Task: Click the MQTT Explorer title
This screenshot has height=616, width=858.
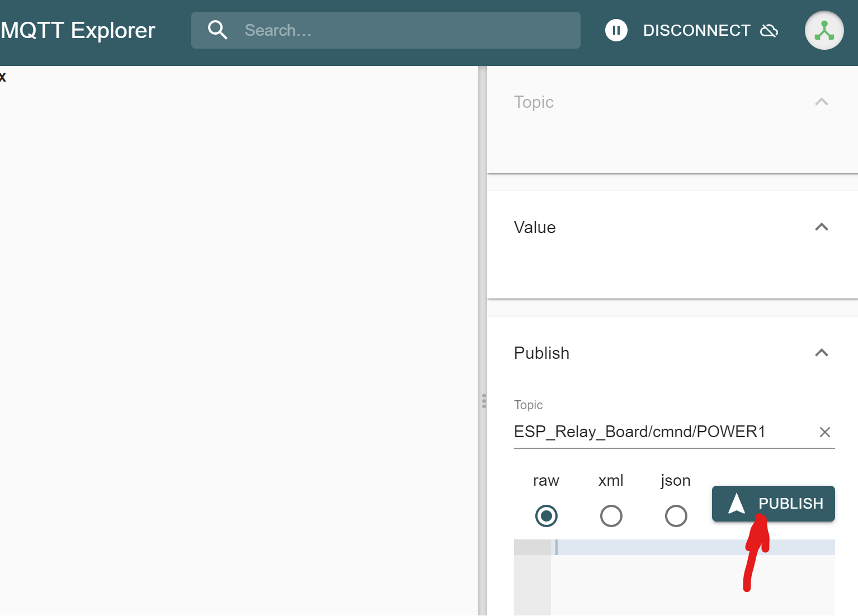Action: (78, 31)
